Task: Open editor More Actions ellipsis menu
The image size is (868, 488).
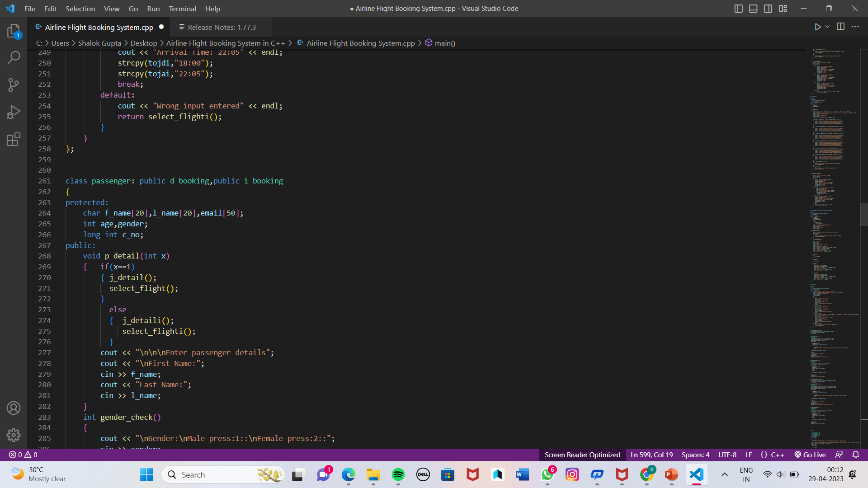Action: [855, 27]
